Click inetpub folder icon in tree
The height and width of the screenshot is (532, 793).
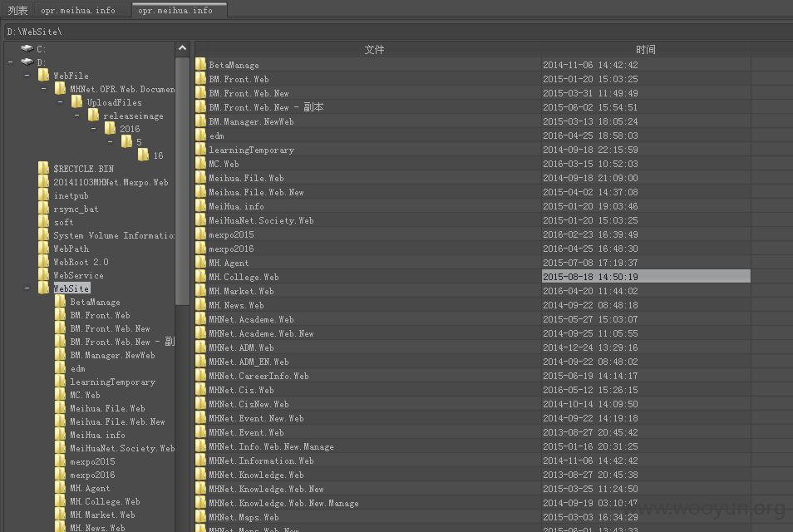pyautogui.click(x=43, y=195)
